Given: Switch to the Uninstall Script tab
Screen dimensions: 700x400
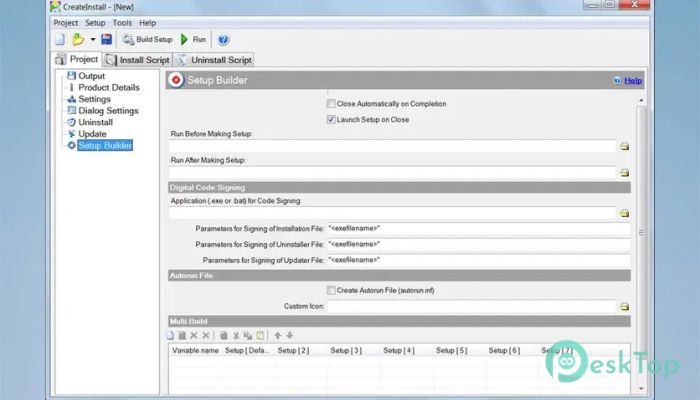Looking at the screenshot, I should click(214, 60).
